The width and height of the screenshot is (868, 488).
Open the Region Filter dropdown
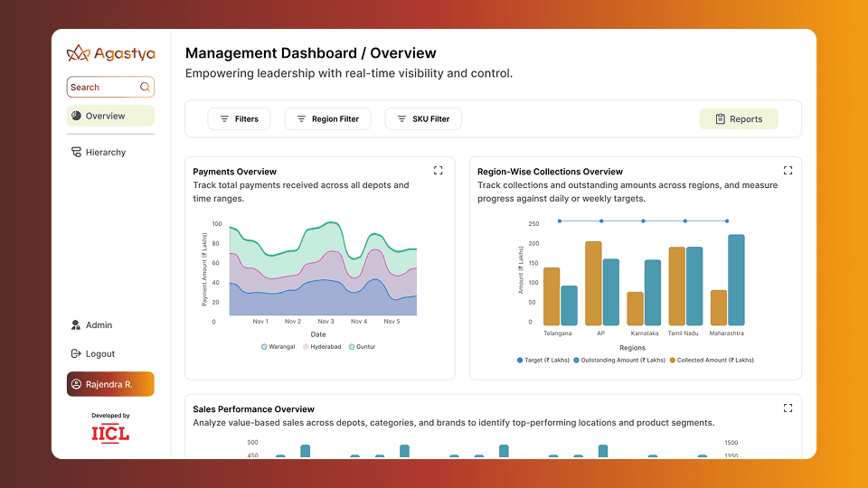point(327,119)
